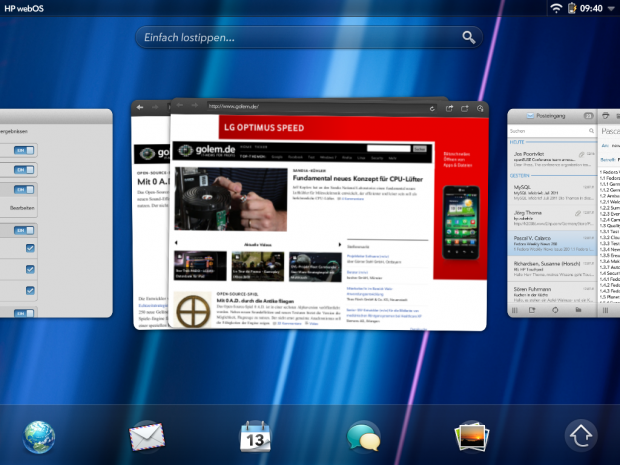Screen dimensions: 620x465
Task: Uncheck the first checkbox in settings card
Action: (30, 249)
